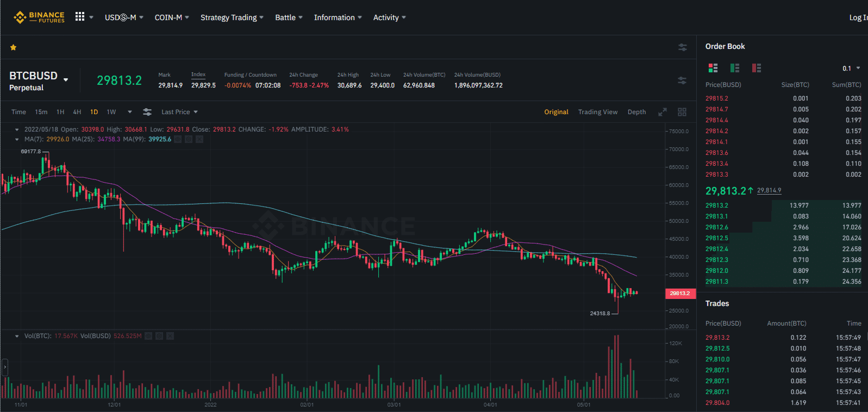Open more time intervals dropdown

[130, 112]
